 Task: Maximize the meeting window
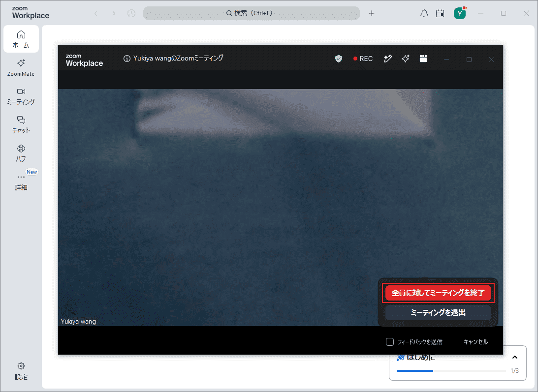point(469,60)
